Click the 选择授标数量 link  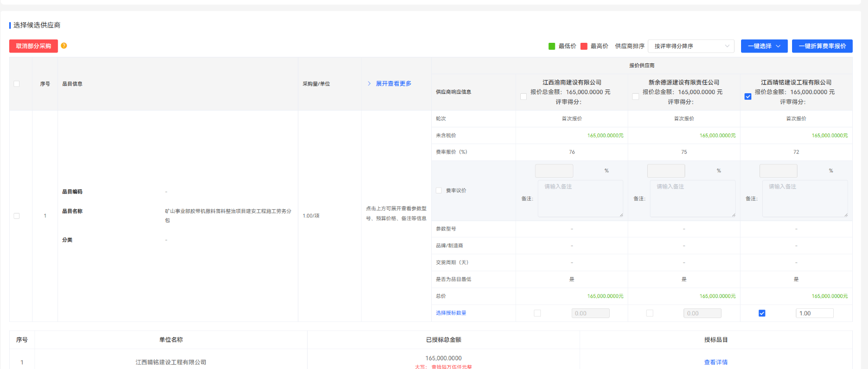[x=451, y=313]
